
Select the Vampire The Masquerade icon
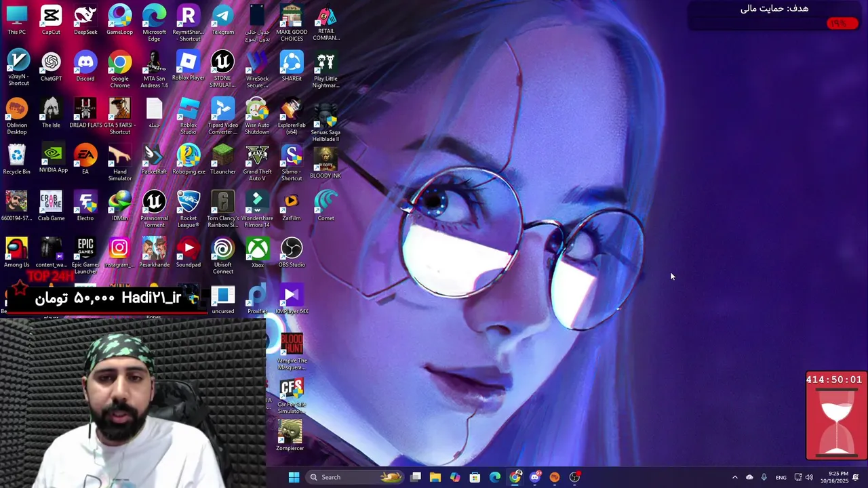292,352
